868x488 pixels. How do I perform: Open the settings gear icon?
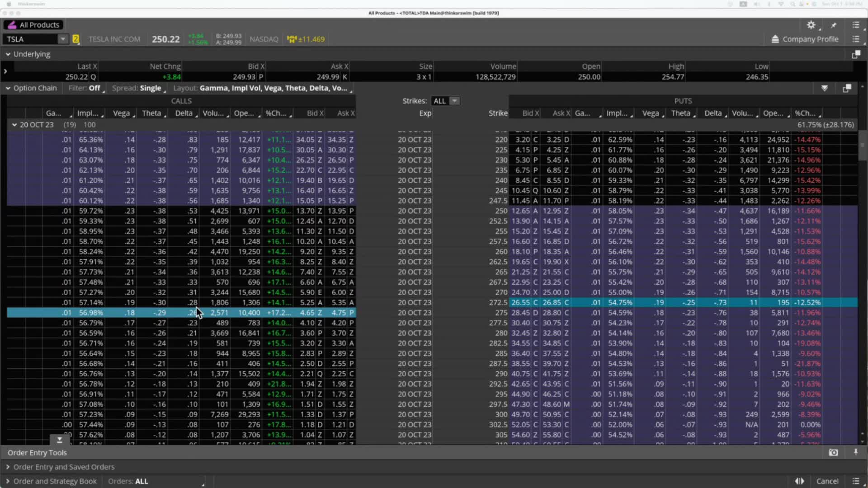[811, 25]
